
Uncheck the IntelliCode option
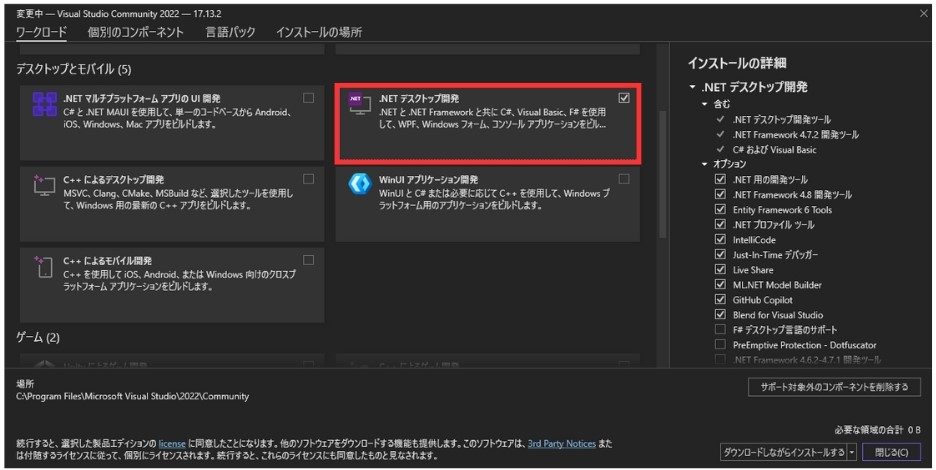721,239
